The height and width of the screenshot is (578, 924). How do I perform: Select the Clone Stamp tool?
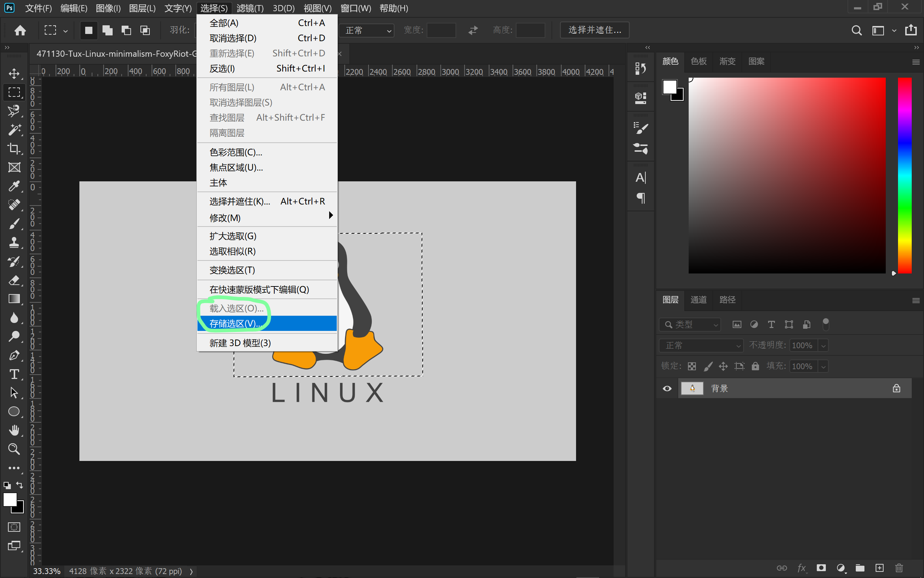(x=14, y=242)
